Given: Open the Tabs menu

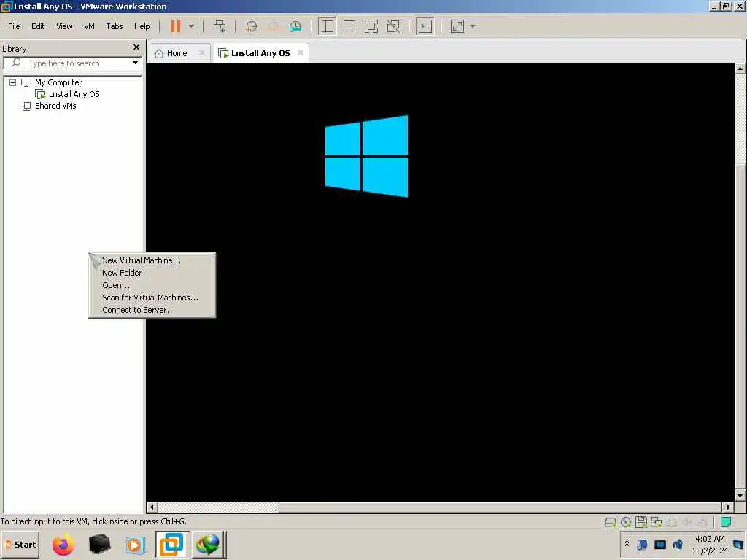Looking at the screenshot, I should tap(115, 26).
